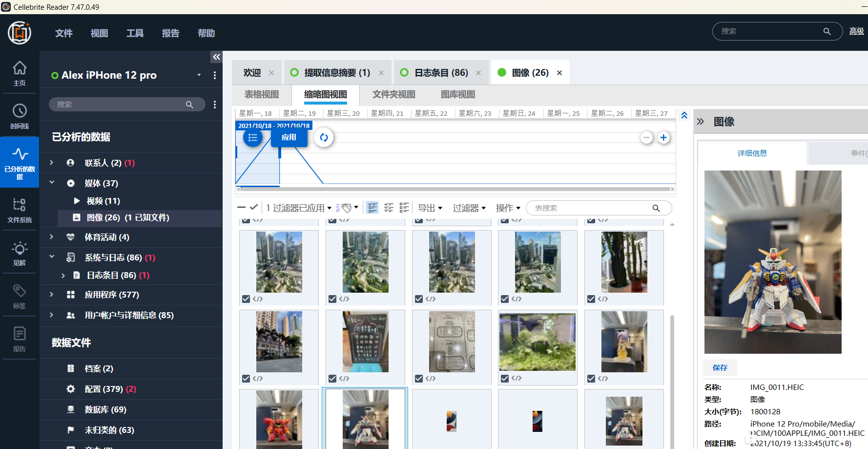Uncheck the yellow figurine thumbnail checkbox
The height and width of the screenshot is (449, 868).
(591, 379)
